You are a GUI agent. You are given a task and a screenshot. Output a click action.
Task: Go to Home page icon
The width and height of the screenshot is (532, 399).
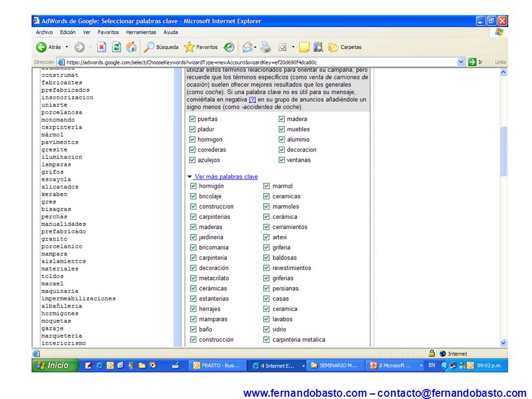pos(131,47)
